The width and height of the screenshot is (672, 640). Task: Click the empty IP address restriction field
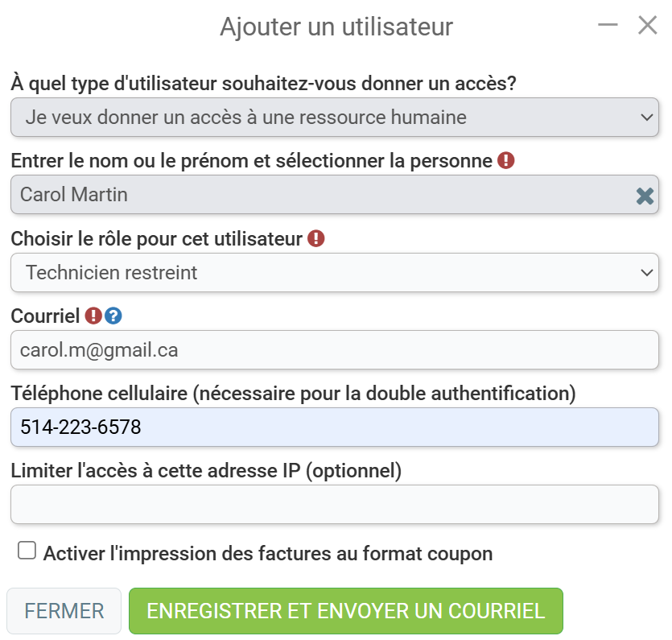point(335,504)
